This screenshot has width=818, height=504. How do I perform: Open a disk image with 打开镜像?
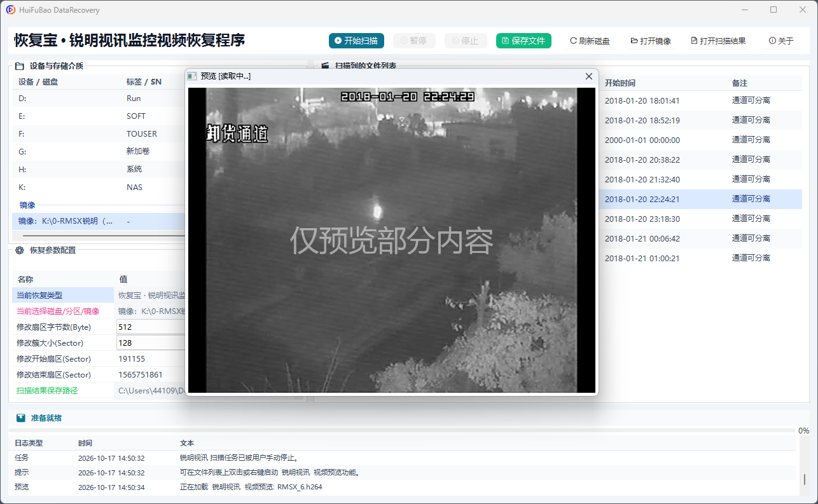pyautogui.click(x=651, y=41)
